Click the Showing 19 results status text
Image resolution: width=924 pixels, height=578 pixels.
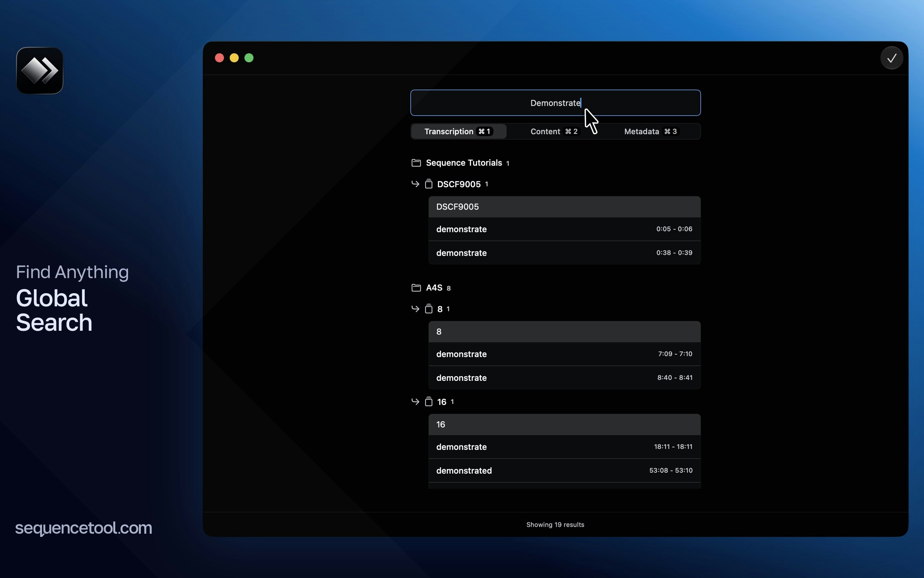[555, 525]
